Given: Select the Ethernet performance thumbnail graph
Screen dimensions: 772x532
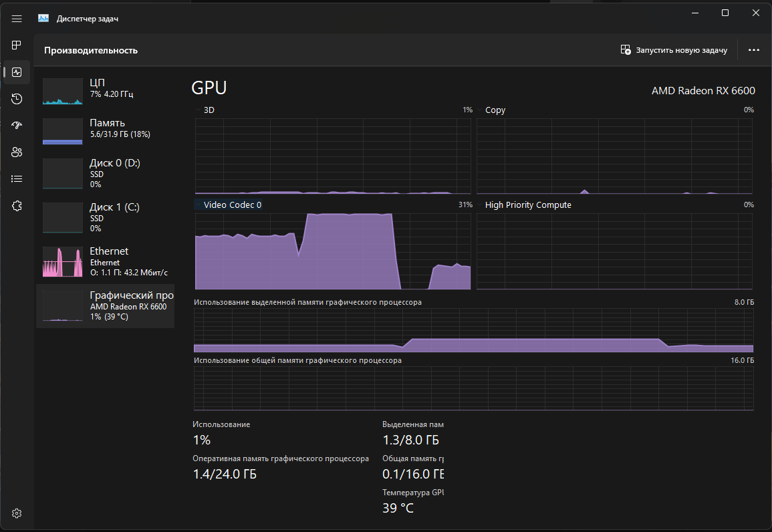Looking at the screenshot, I should pyautogui.click(x=62, y=261).
